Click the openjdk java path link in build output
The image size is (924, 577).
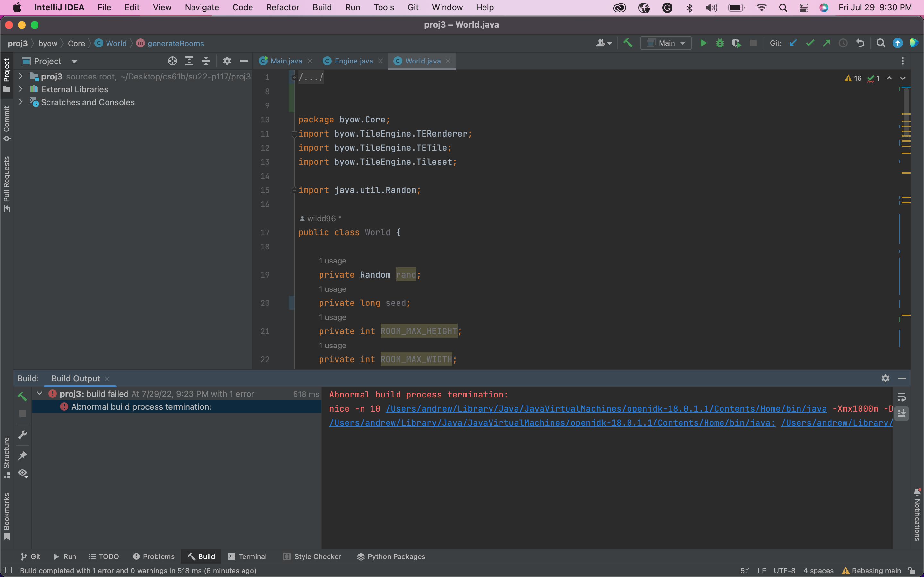[x=606, y=409]
